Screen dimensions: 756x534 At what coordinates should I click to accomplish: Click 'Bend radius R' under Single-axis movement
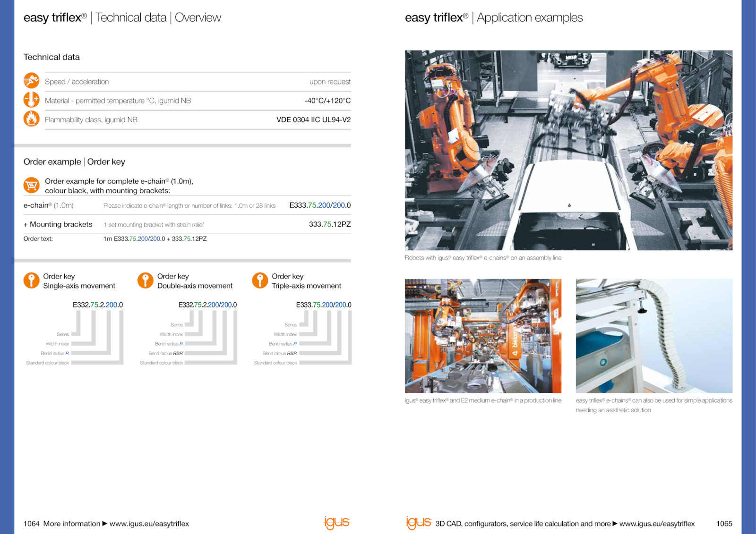coord(55,353)
